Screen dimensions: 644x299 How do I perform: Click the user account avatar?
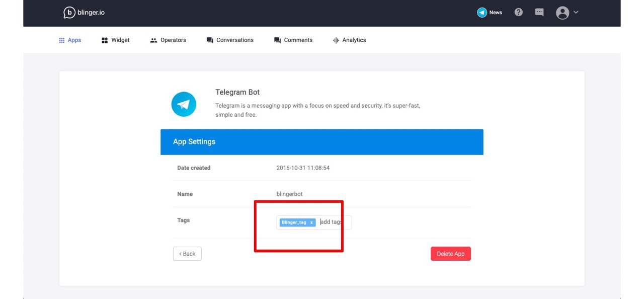[562, 13]
